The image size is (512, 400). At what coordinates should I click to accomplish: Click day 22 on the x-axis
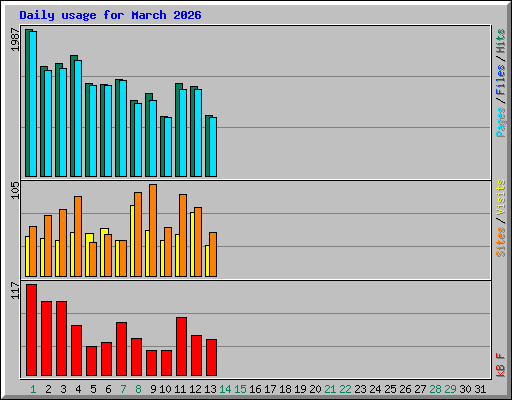click(345, 389)
